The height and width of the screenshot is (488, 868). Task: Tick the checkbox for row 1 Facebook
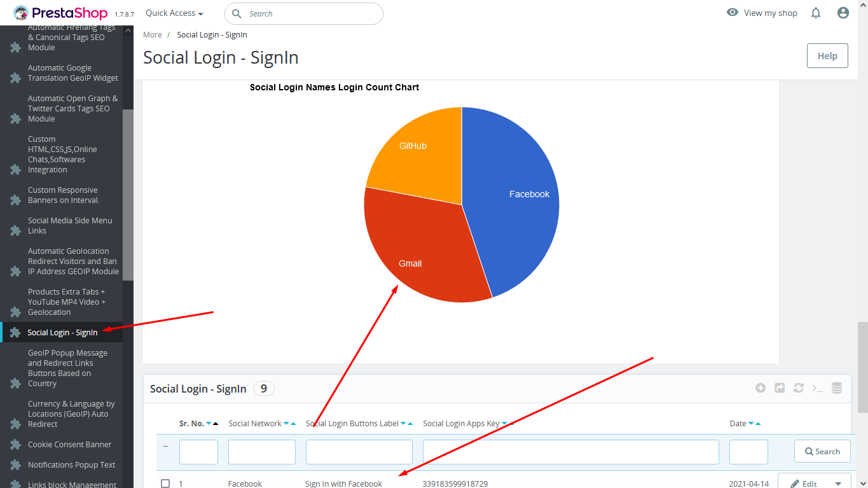tap(165, 484)
